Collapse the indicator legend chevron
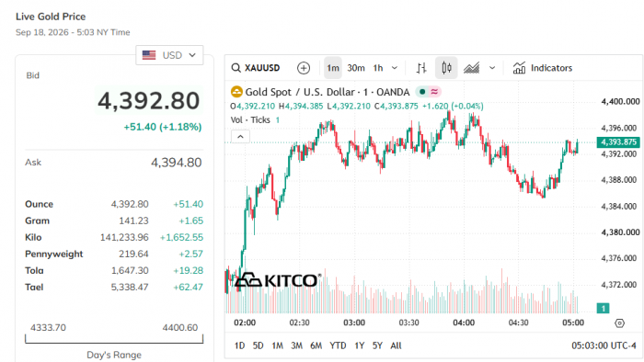 pyautogui.click(x=240, y=137)
